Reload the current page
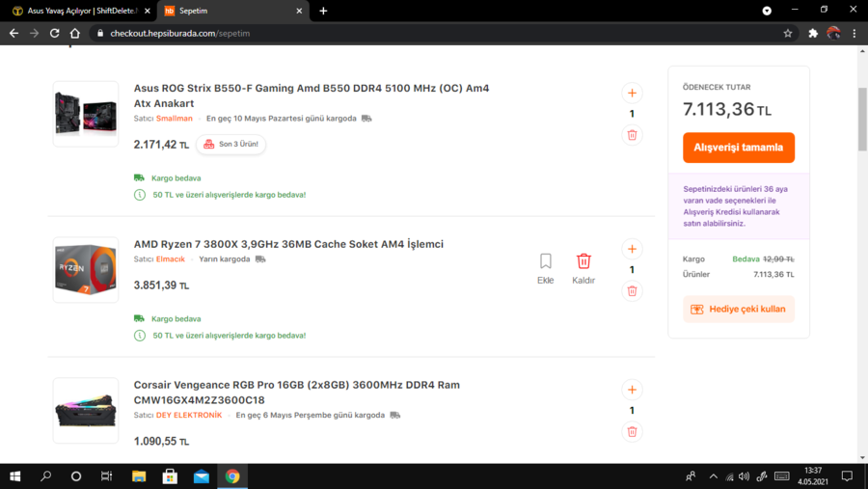 pyautogui.click(x=54, y=33)
